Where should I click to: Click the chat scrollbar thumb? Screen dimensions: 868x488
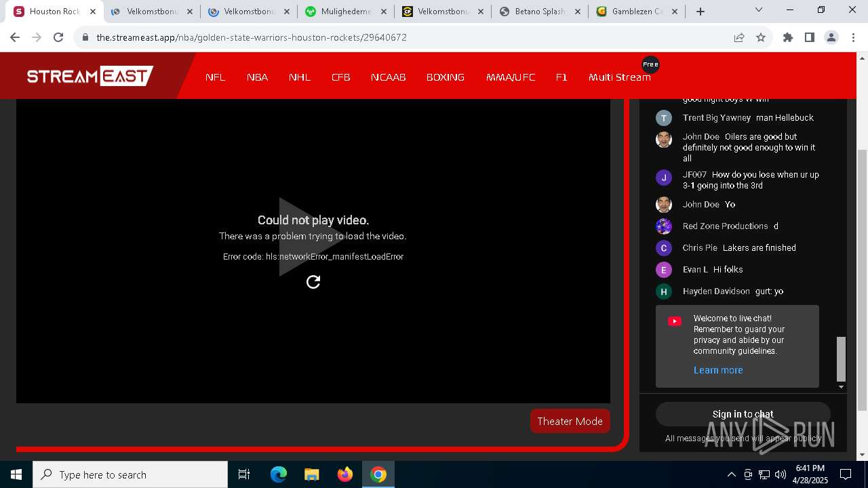(x=841, y=359)
